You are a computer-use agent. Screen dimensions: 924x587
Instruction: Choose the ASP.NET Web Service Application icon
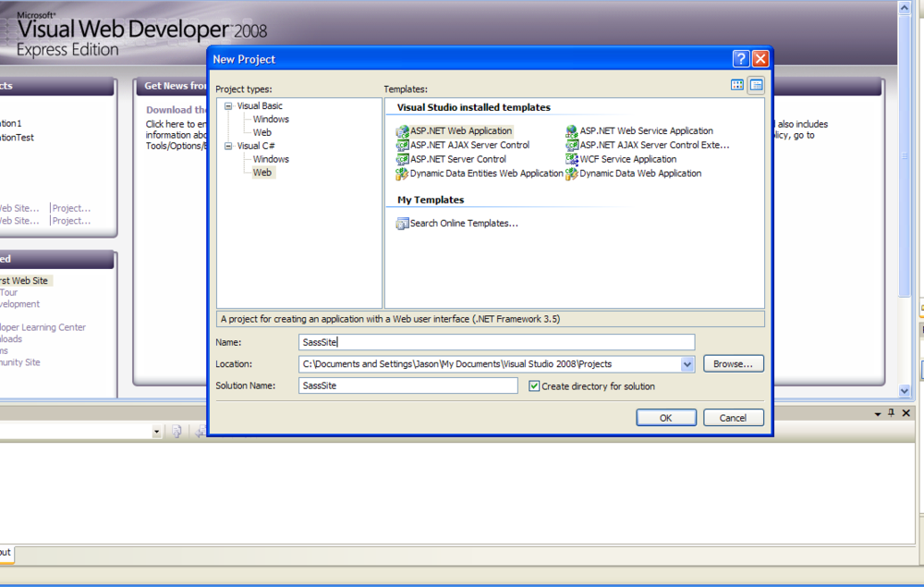click(572, 131)
